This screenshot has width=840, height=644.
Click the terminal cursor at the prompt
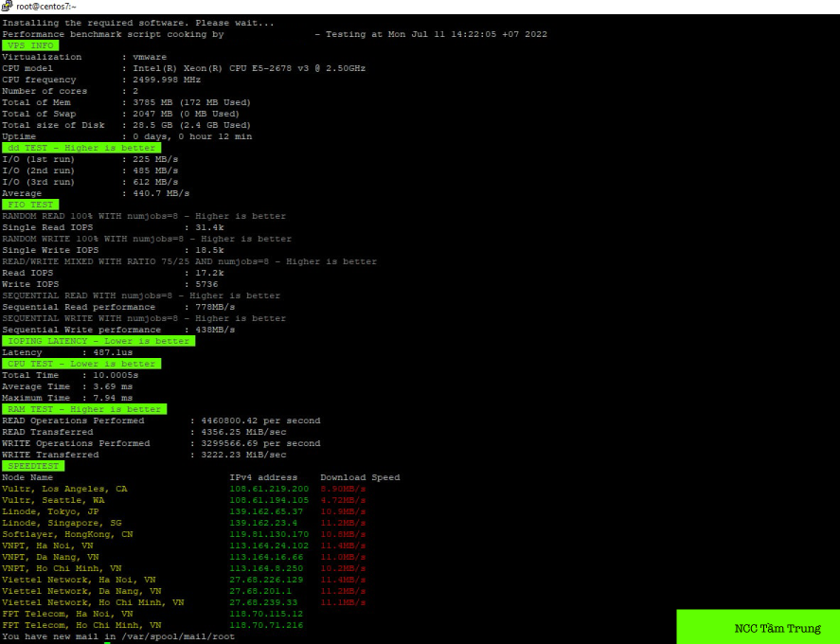[x=107, y=643]
